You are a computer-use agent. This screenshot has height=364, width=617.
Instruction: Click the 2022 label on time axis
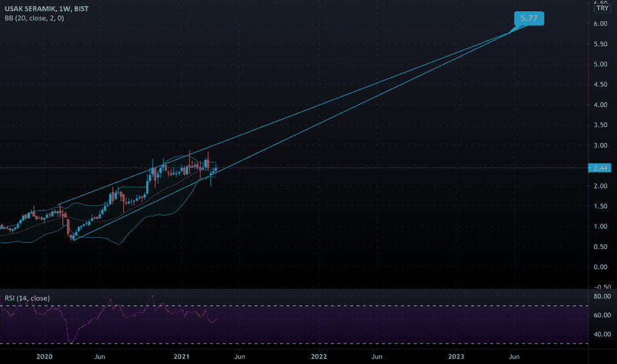[318, 357]
